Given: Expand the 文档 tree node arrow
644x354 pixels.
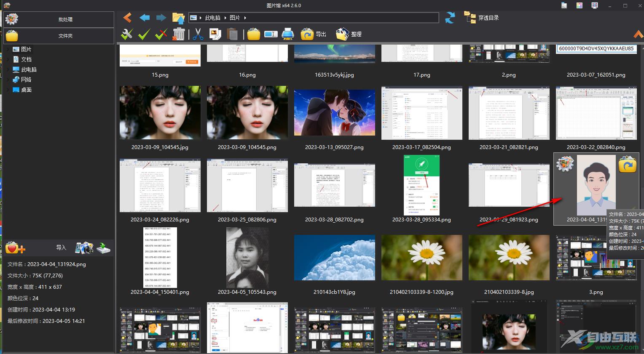Looking at the screenshot, I should [x=8, y=59].
